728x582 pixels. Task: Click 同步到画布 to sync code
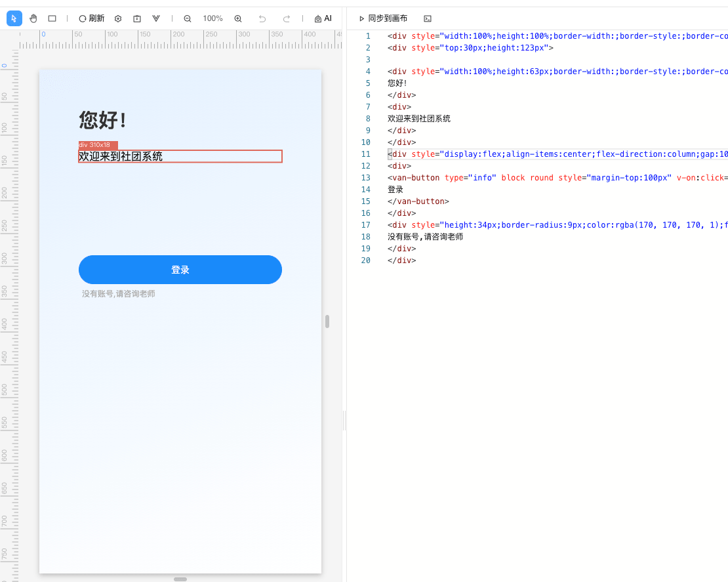(383, 18)
